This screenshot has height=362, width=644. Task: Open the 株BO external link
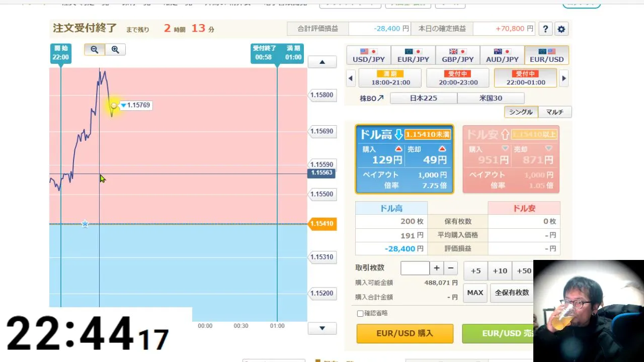pyautogui.click(x=371, y=98)
